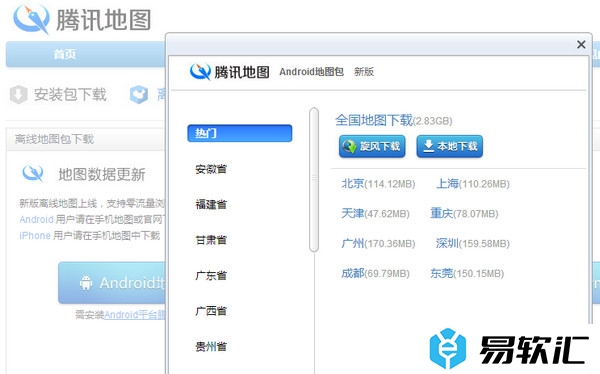Viewport: 600px width, 374px height.
Task: Download the 天津 map (47.62MB)
Action: pyautogui.click(x=375, y=214)
